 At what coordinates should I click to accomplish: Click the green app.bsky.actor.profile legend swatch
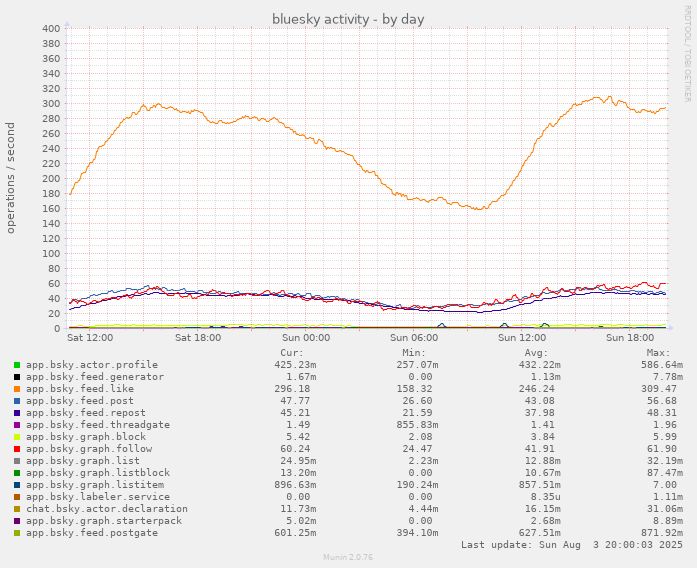pyautogui.click(x=17, y=365)
